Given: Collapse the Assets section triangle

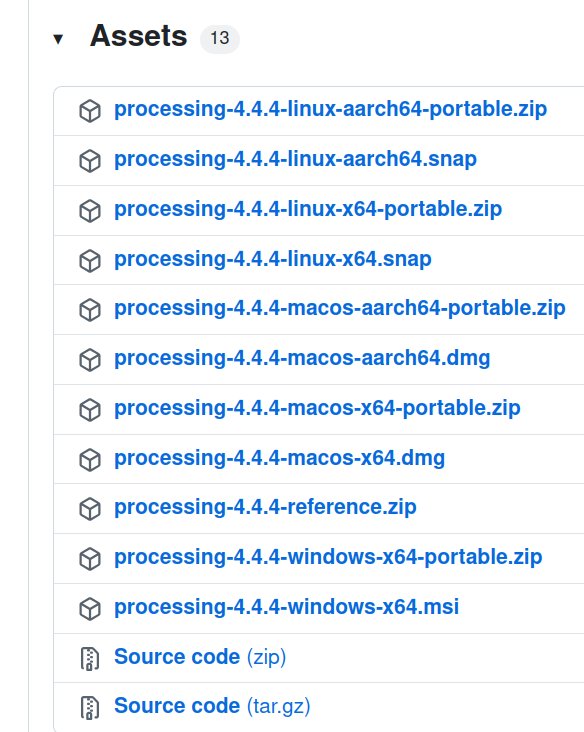Looking at the screenshot, I should tap(58, 39).
